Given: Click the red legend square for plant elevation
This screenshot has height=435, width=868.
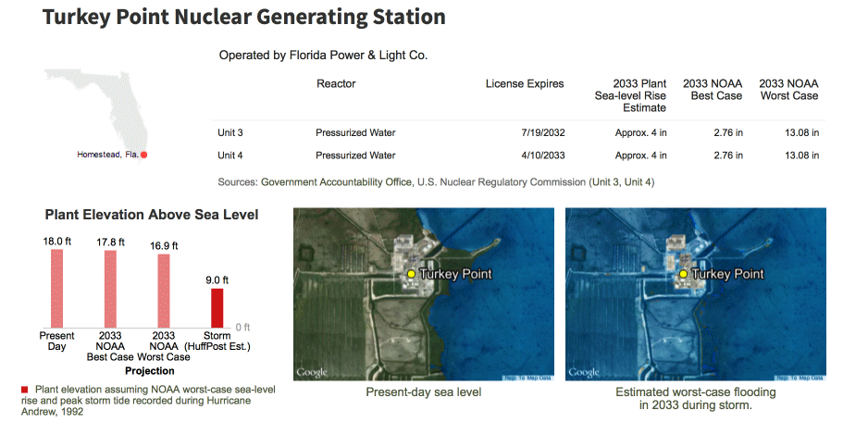Looking at the screenshot, I should coord(24,390).
